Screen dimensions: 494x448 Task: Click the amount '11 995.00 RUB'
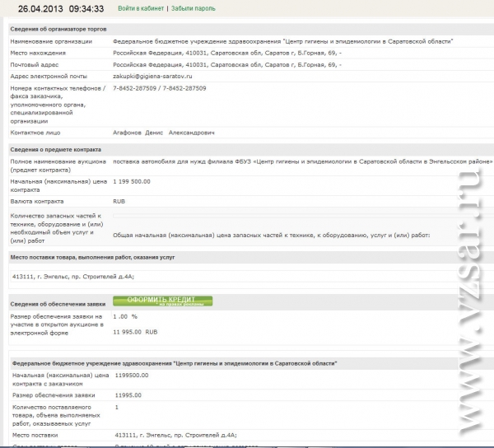click(x=135, y=332)
